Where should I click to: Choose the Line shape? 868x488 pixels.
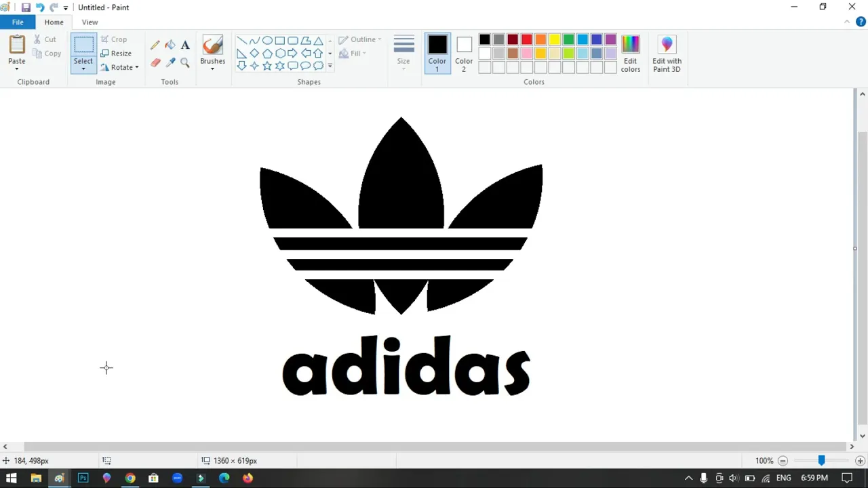coord(241,41)
